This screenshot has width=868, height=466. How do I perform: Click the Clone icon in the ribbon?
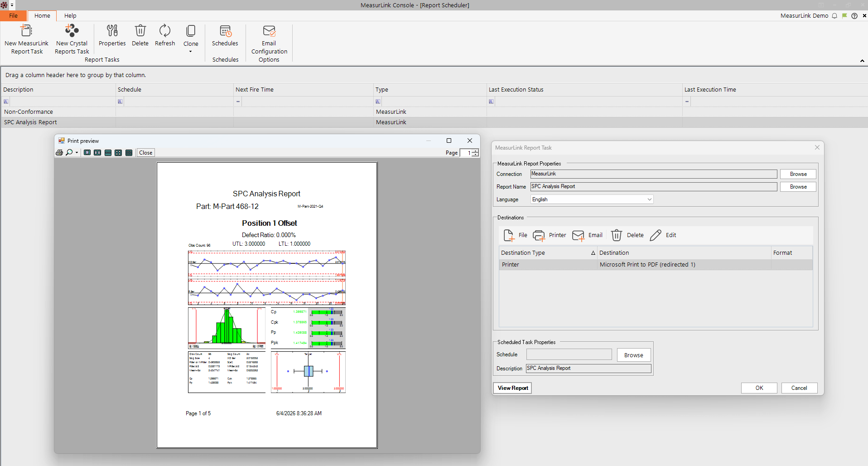pyautogui.click(x=191, y=31)
